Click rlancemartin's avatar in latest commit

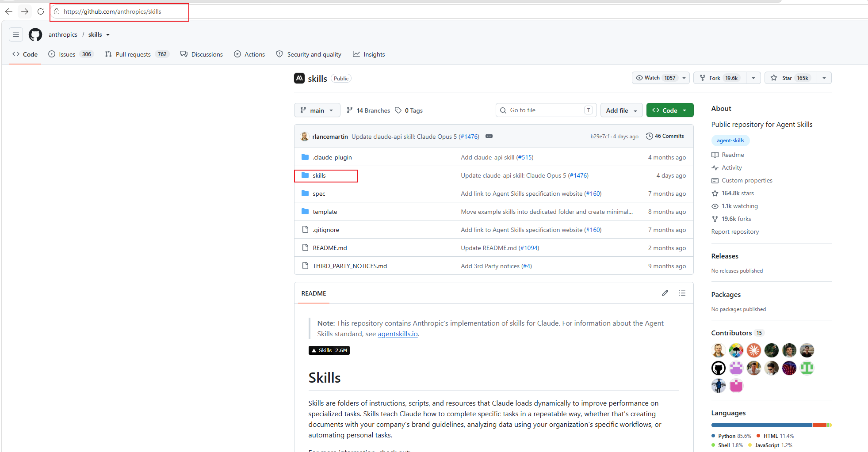coord(305,137)
